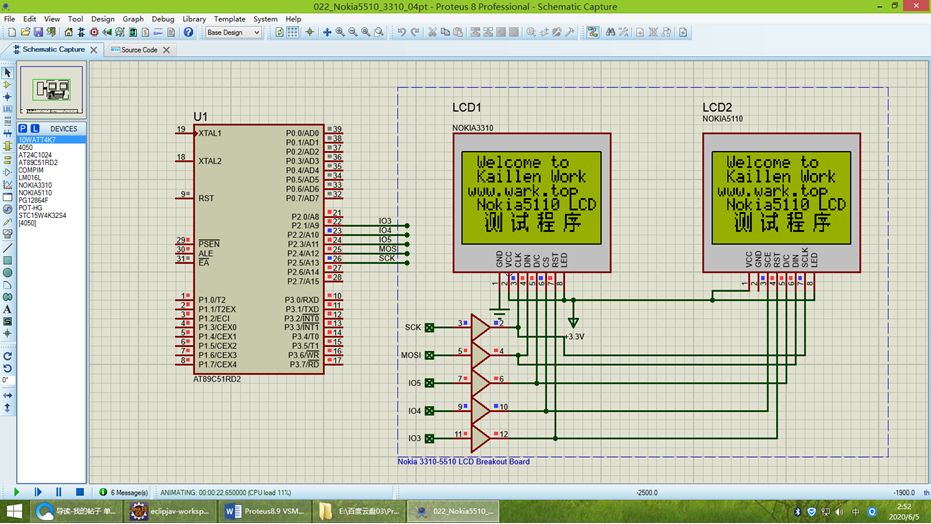Open the Design menu
Image resolution: width=931 pixels, height=524 pixels.
coord(102,19)
